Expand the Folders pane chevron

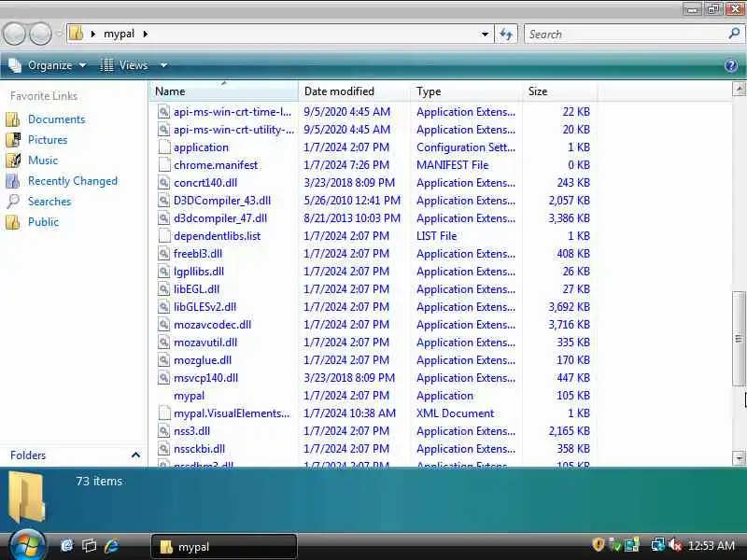135,455
